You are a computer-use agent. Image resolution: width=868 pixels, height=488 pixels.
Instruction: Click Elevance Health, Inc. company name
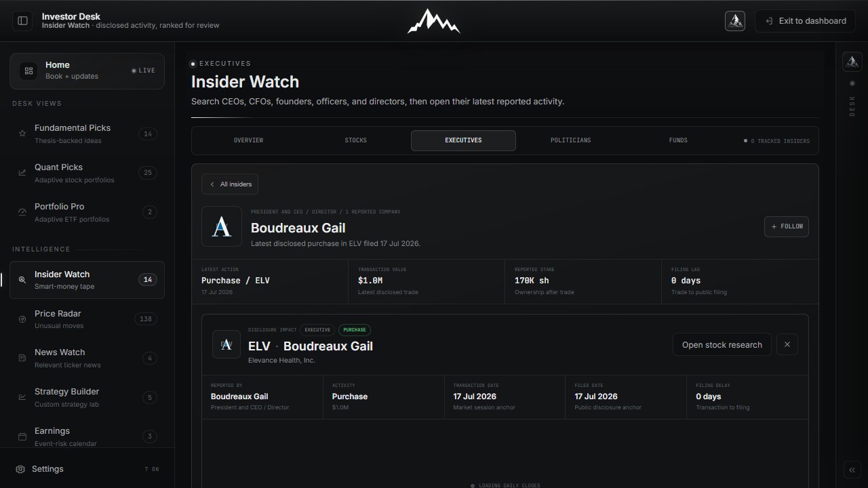pos(281,361)
